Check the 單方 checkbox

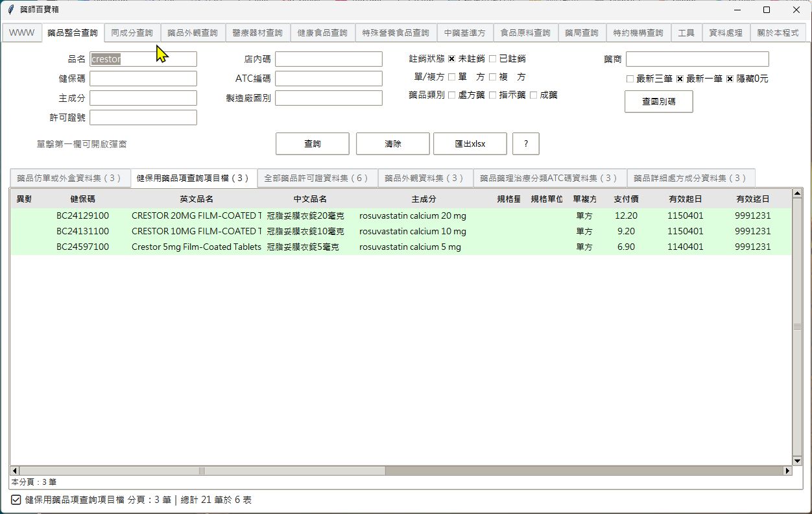tap(451, 77)
